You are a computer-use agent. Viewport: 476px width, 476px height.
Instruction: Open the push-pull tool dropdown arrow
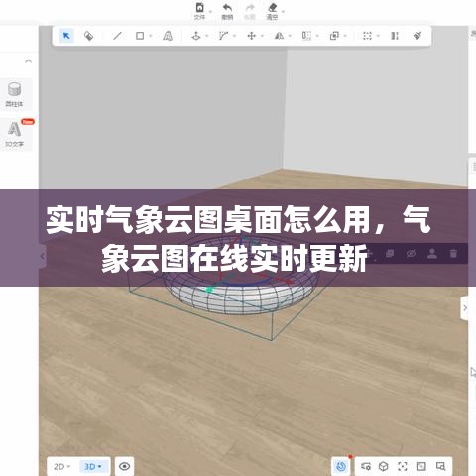coord(207,36)
